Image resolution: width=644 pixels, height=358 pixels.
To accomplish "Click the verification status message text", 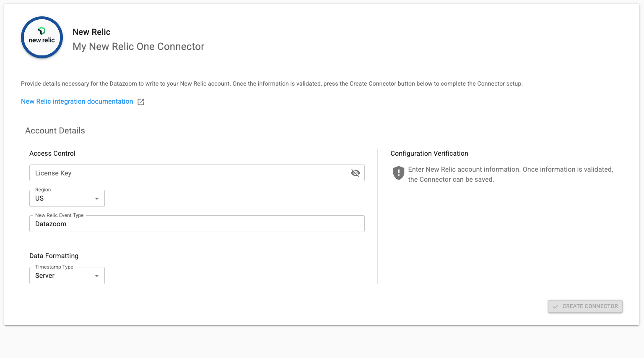I will click(x=510, y=174).
